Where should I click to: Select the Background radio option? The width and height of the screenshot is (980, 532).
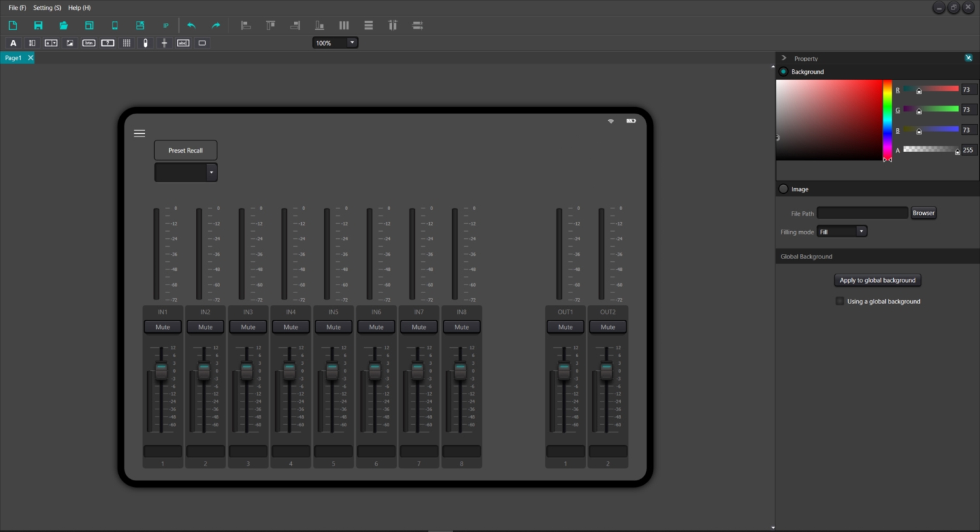(x=783, y=72)
